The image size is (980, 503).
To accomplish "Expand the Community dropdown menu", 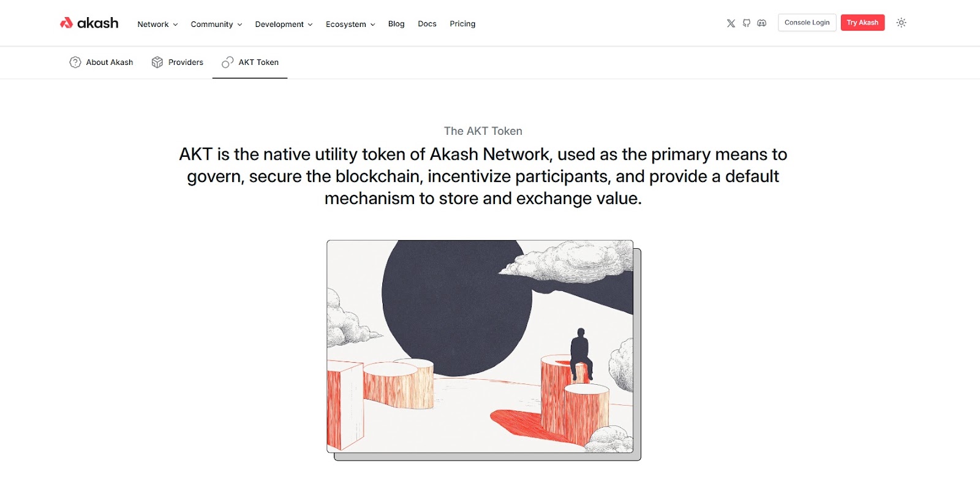I will point(216,24).
